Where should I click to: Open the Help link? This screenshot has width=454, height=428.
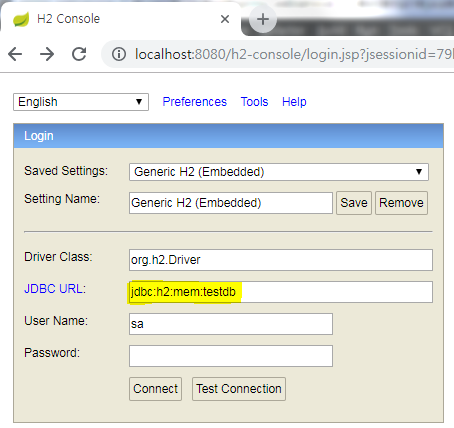tap(294, 102)
